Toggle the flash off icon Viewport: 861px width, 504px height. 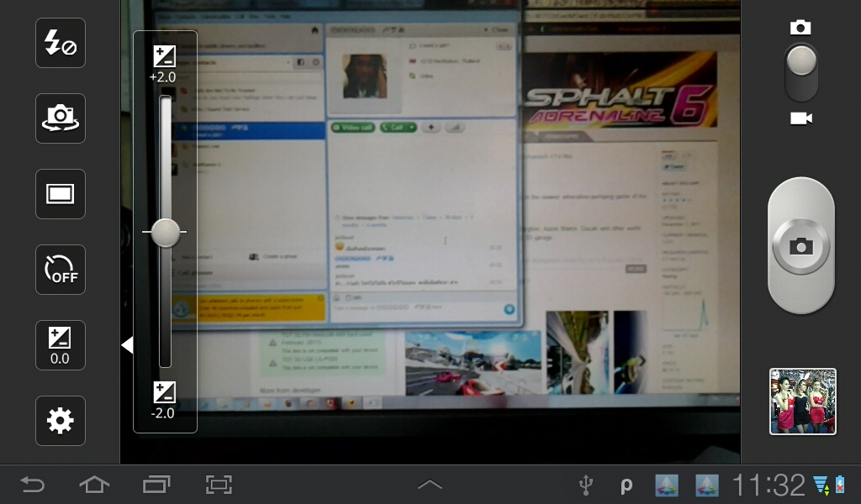tap(61, 43)
